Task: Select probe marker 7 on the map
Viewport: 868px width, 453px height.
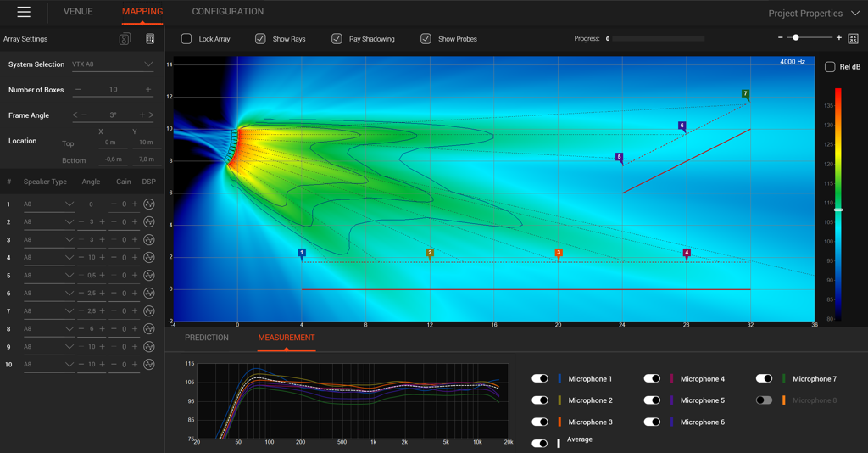Action: tap(745, 94)
